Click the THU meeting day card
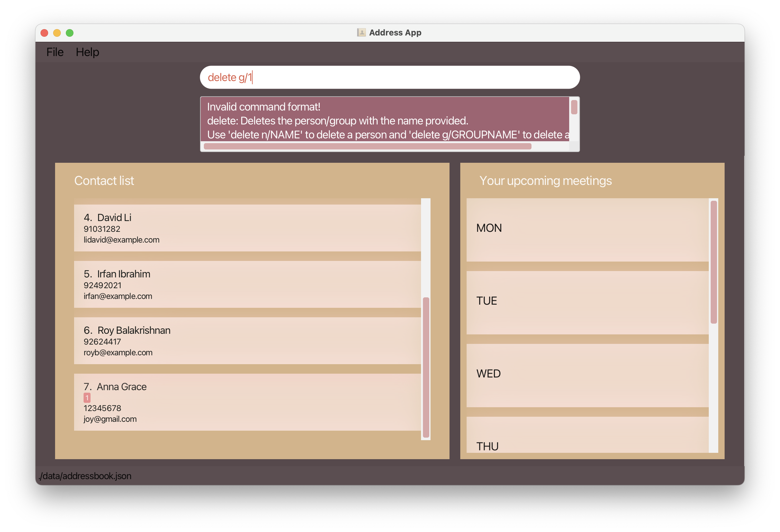Image resolution: width=780 pixels, height=532 pixels. 587,436
